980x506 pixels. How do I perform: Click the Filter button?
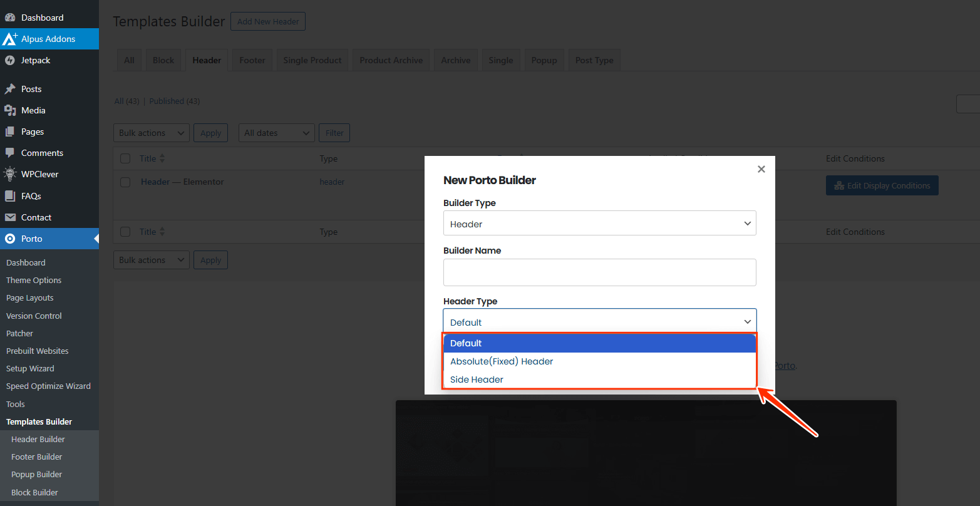point(334,133)
